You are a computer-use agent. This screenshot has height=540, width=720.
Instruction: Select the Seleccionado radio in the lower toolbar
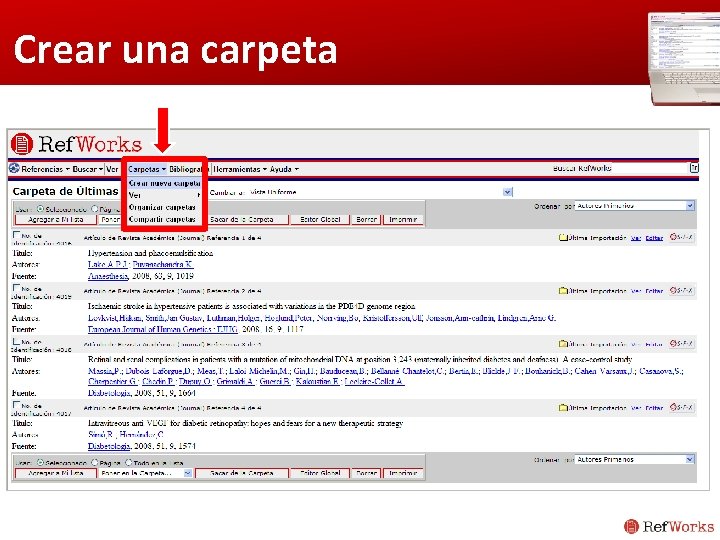(x=40, y=462)
